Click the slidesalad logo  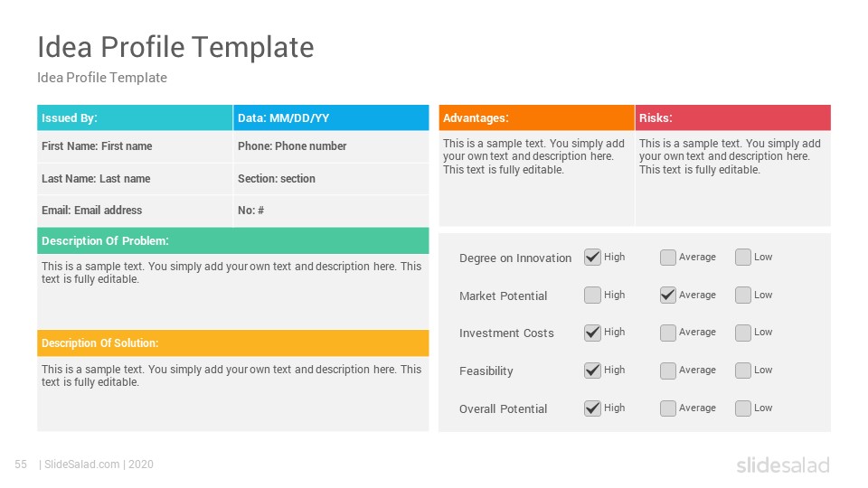click(783, 465)
